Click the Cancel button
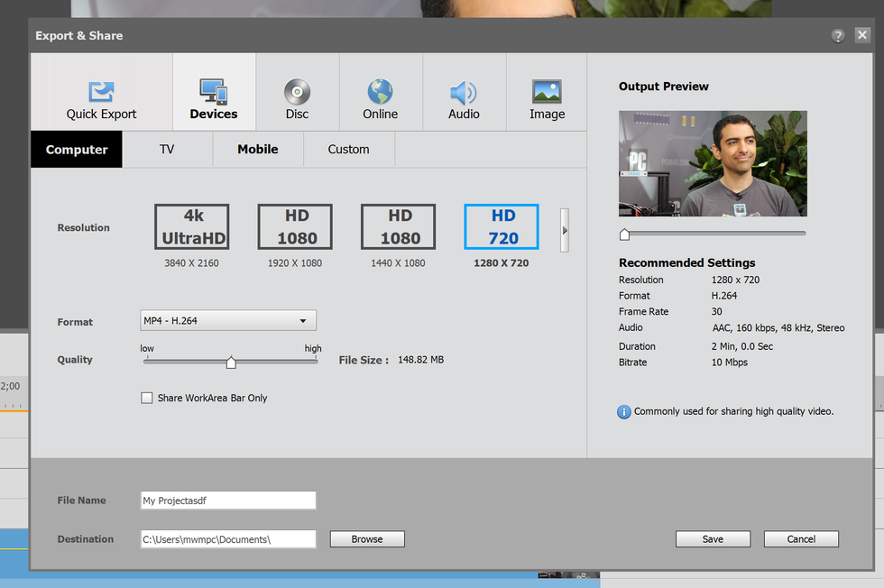 (801, 539)
